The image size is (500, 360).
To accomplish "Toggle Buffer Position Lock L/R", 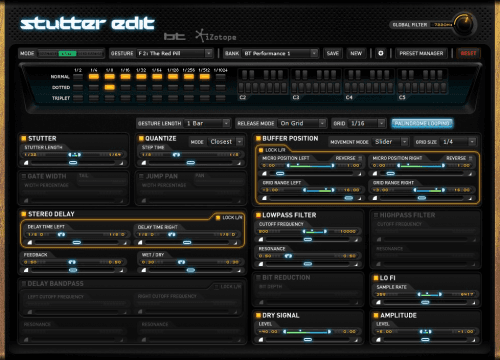I will (x=261, y=150).
